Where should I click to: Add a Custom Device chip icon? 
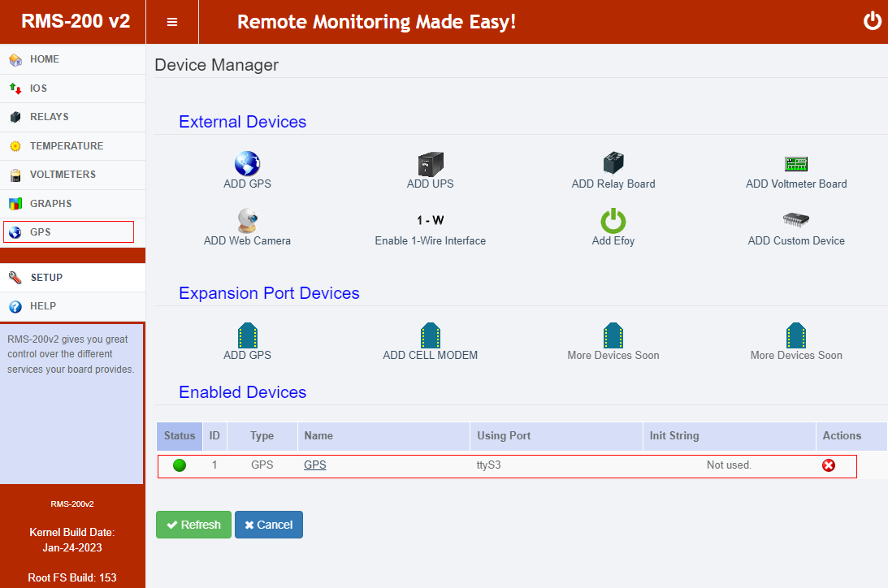click(x=796, y=221)
